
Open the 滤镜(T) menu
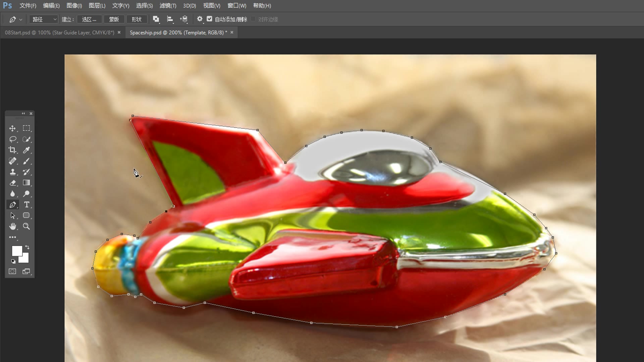pos(168,6)
